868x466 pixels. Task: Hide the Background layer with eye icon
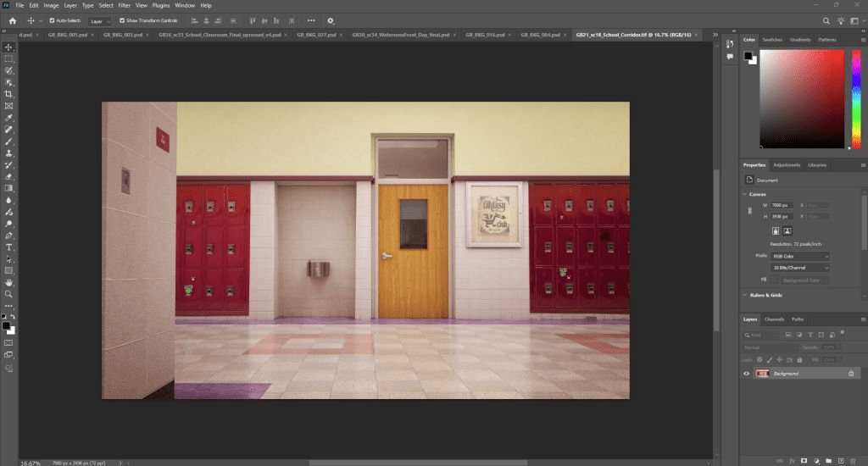coord(746,374)
